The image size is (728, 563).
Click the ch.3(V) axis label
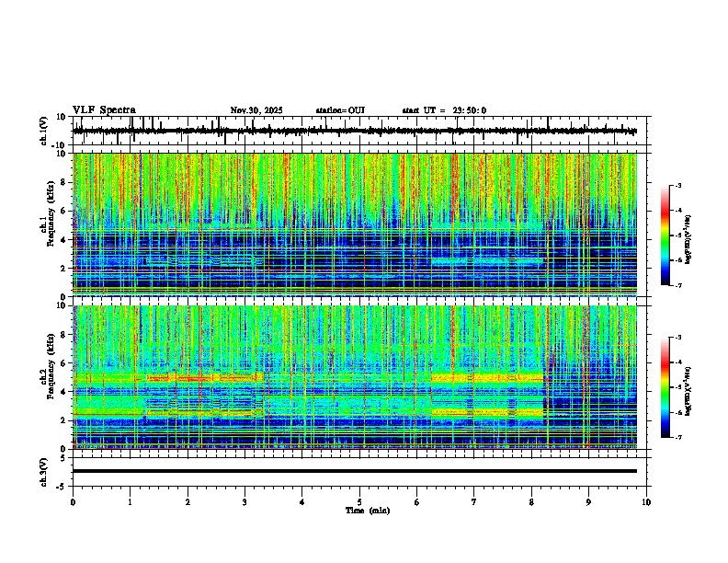click(x=44, y=473)
